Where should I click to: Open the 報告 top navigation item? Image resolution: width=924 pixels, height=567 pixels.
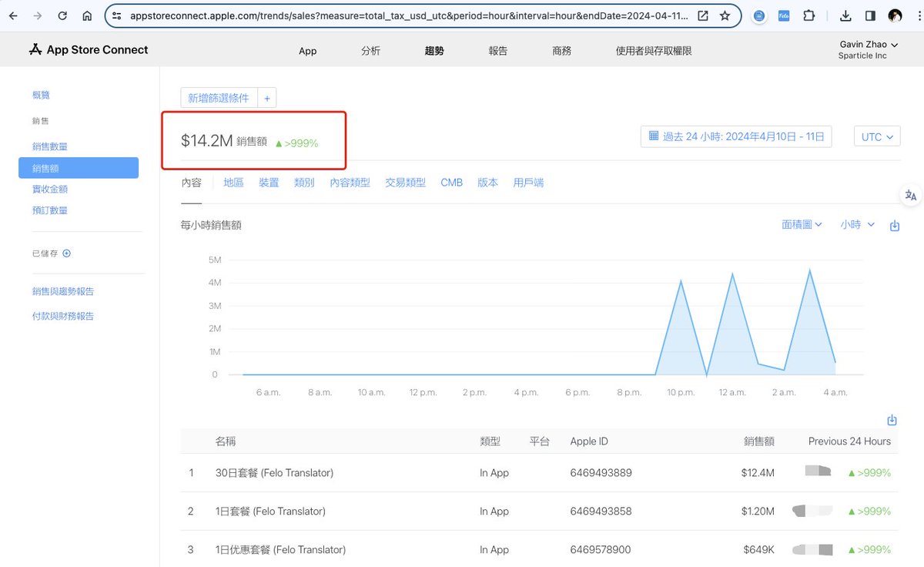click(x=498, y=51)
